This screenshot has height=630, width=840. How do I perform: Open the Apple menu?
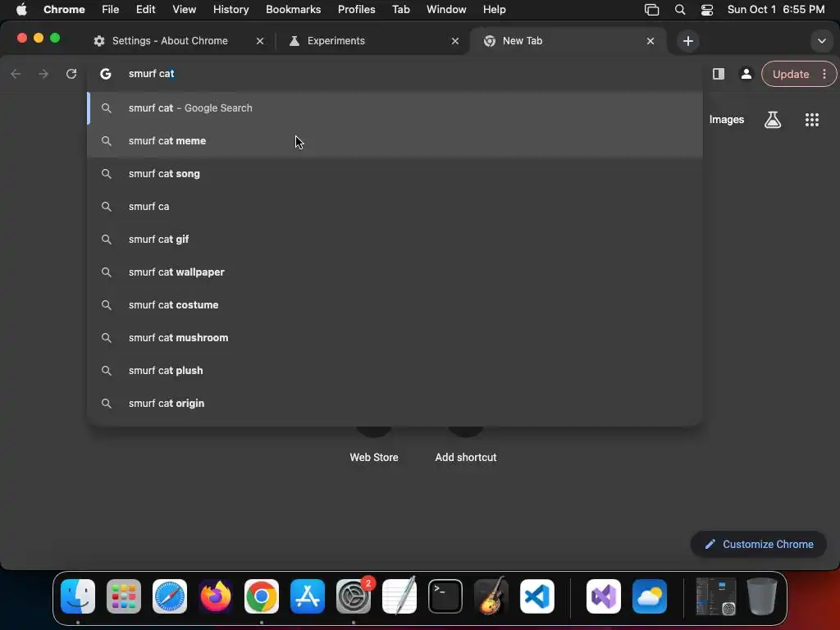tap(21, 10)
